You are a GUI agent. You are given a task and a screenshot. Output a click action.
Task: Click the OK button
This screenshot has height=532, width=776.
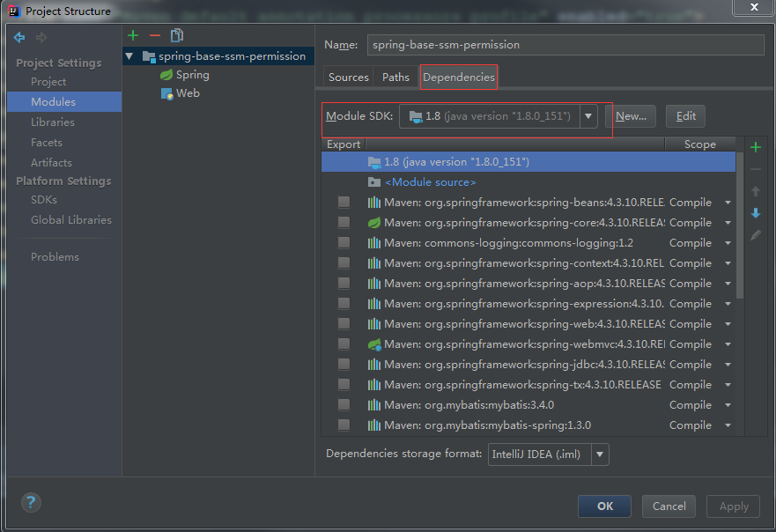coord(604,506)
